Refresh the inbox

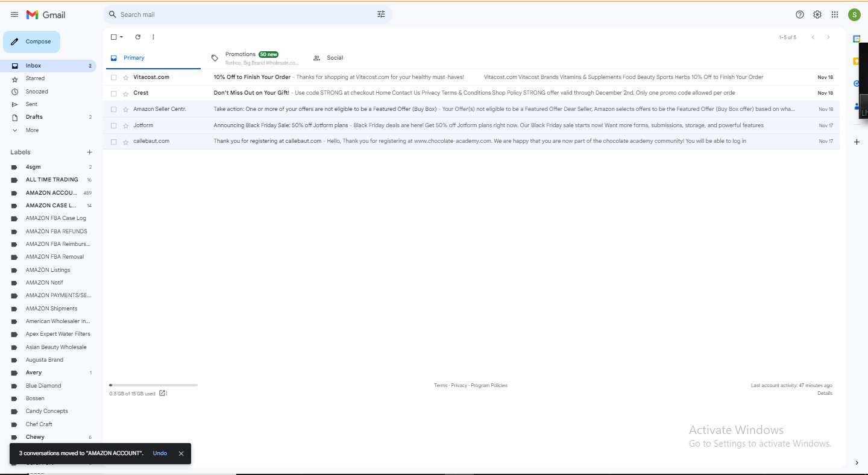(137, 37)
